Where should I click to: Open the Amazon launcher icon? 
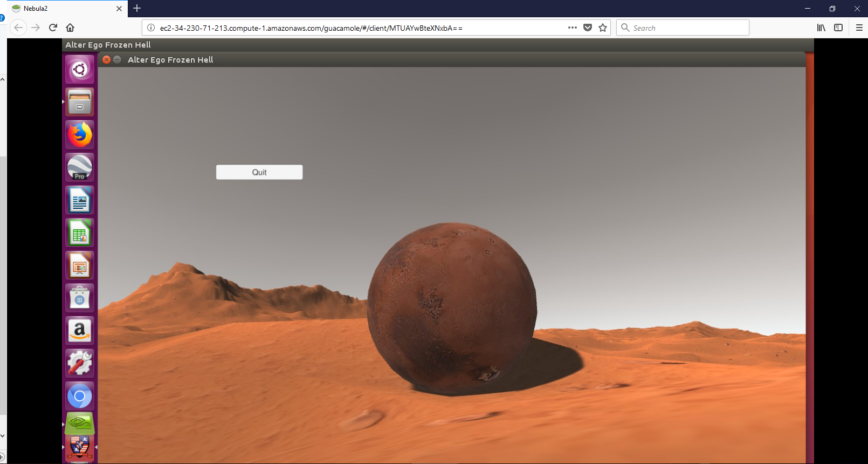(x=80, y=331)
